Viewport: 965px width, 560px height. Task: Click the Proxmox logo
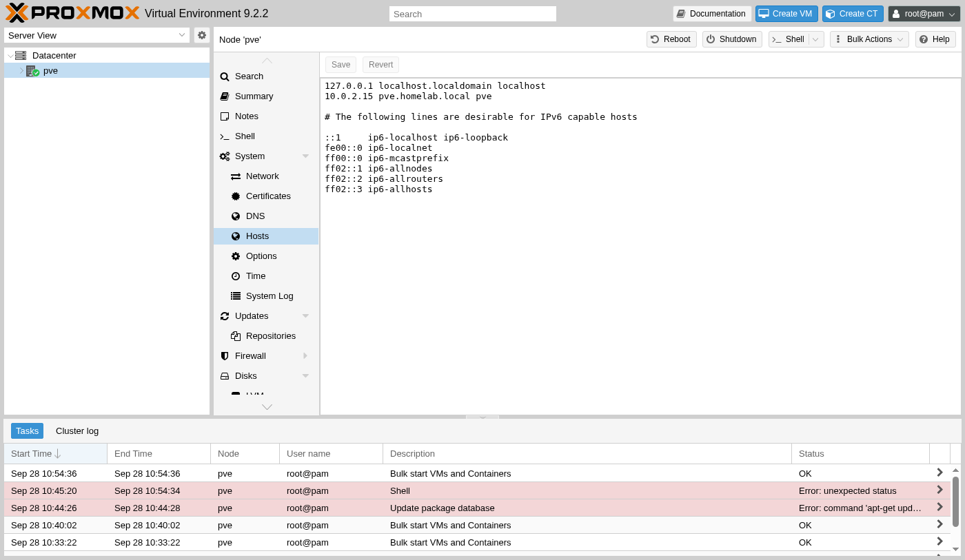coord(72,13)
